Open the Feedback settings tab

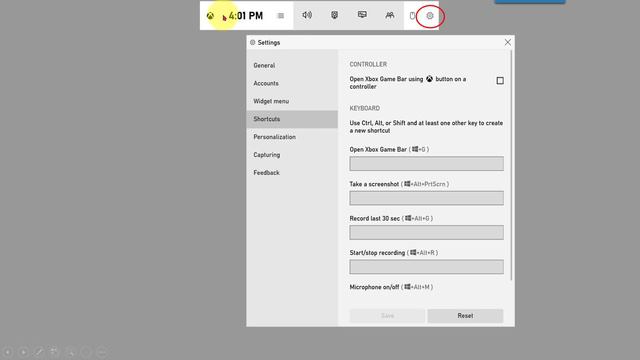point(292,173)
